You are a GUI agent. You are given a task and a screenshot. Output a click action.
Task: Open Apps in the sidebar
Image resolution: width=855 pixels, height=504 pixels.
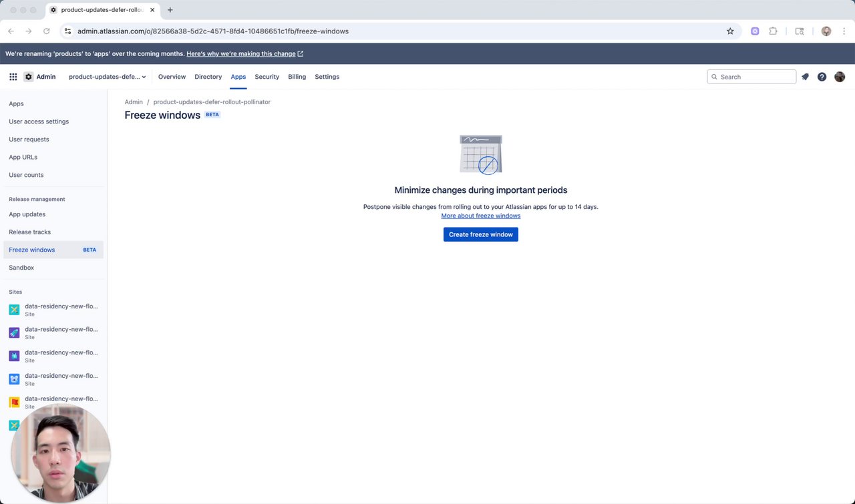[53, 103]
